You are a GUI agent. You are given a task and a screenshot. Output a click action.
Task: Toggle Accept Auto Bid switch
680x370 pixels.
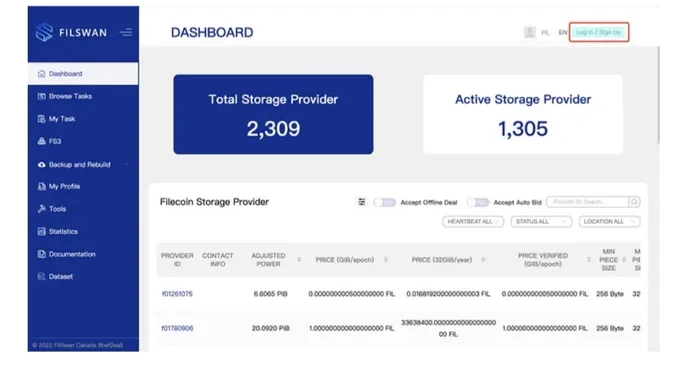(x=478, y=202)
